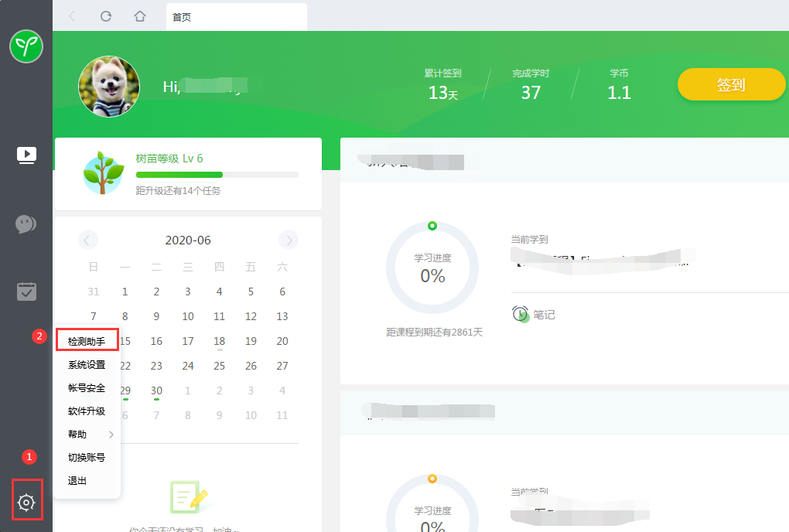Open the notes alarm clock icon
The width and height of the screenshot is (789, 532).
(521, 314)
